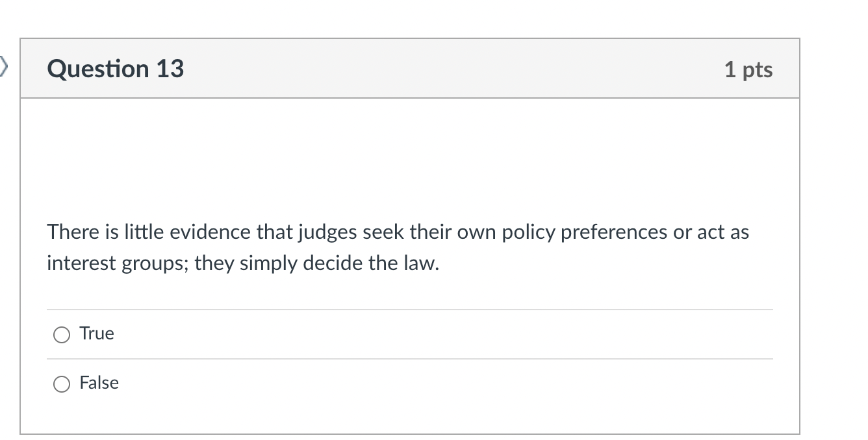Click the divider between True and False
Screen dimensions: 868x440
[409, 358]
